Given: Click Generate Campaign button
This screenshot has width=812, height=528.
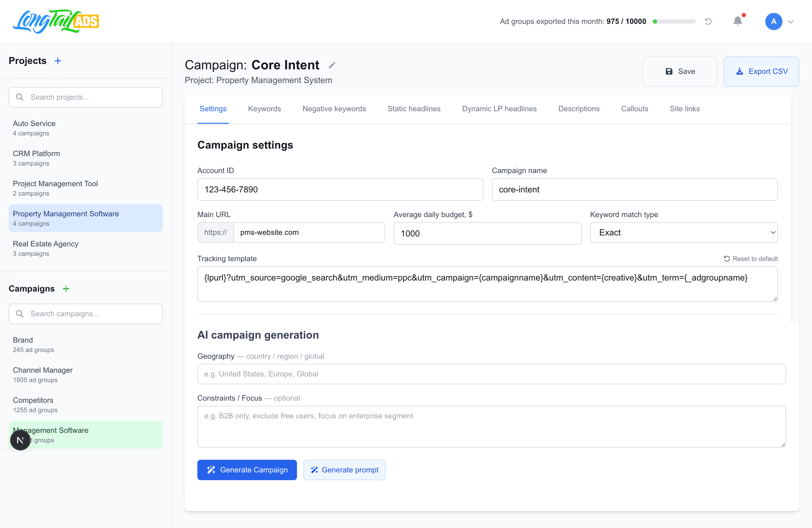Looking at the screenshot, I should (x=247, y=470).
